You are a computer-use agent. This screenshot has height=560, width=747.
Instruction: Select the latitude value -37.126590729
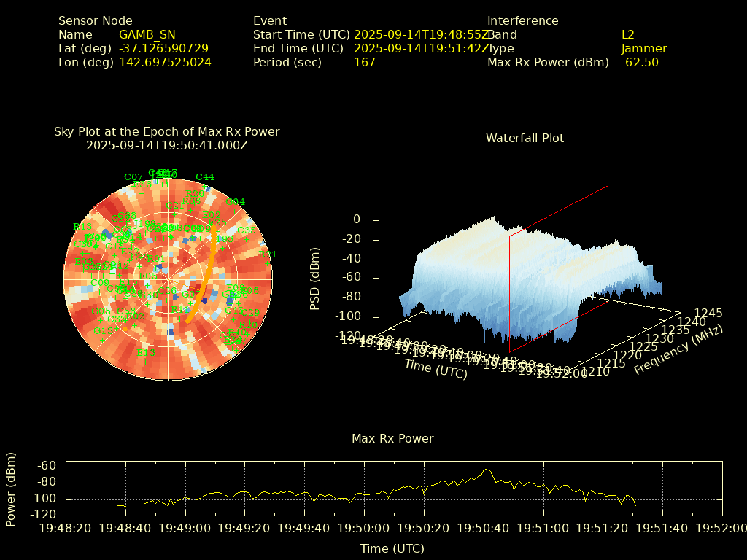[x=163, y=49]
